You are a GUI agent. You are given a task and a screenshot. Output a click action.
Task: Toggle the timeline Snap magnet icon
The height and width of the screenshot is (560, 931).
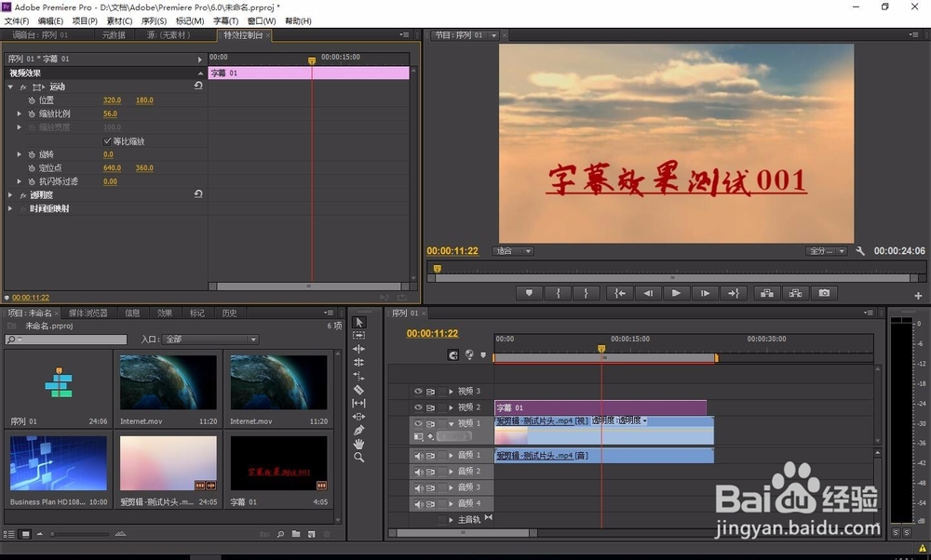coord(453,354)
